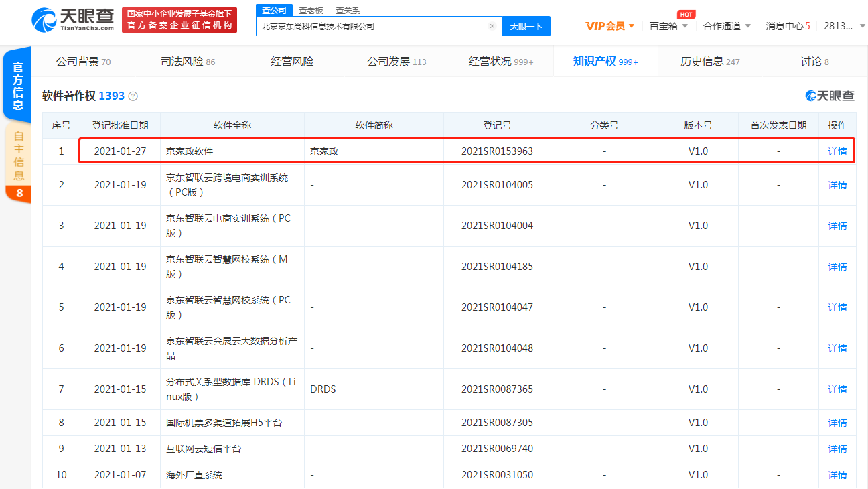The width and height of the screenshot is (868, 489).
Task: Open 详情 for 京东智联云智慧网校系统（M版）
Action: tap(837, 267)
